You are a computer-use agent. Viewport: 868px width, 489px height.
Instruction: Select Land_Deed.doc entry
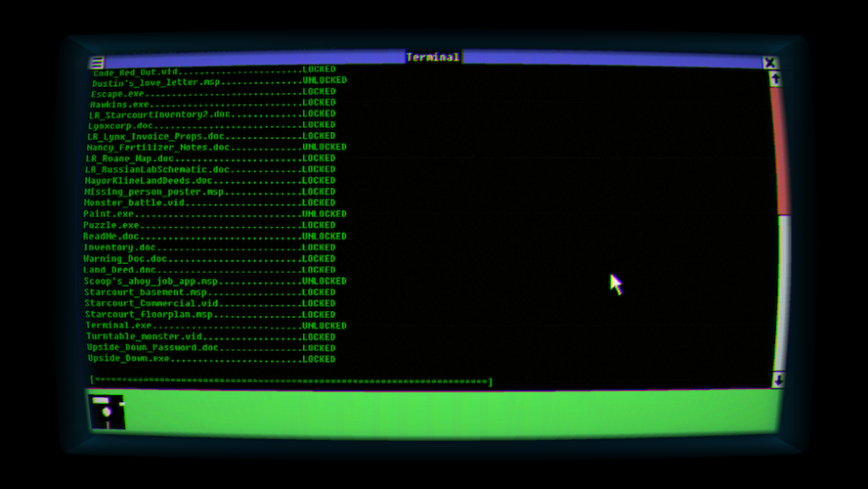[x=209, y=269]
